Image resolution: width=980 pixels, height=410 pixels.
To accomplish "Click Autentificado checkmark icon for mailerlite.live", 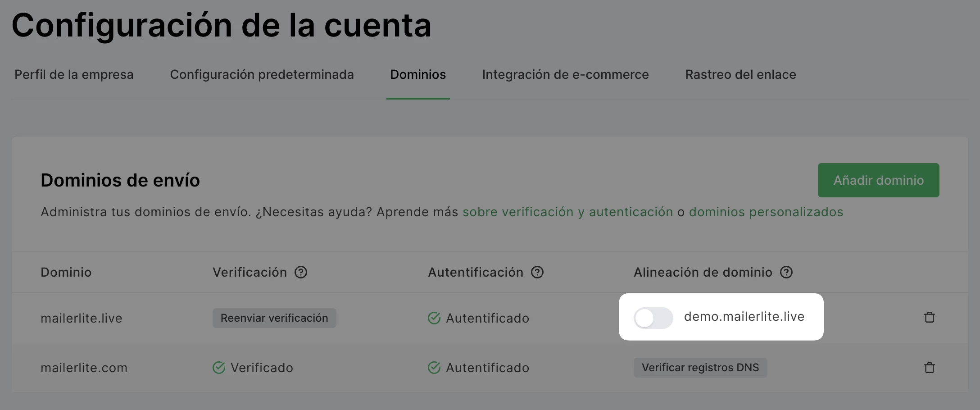I will coord(434,318).
